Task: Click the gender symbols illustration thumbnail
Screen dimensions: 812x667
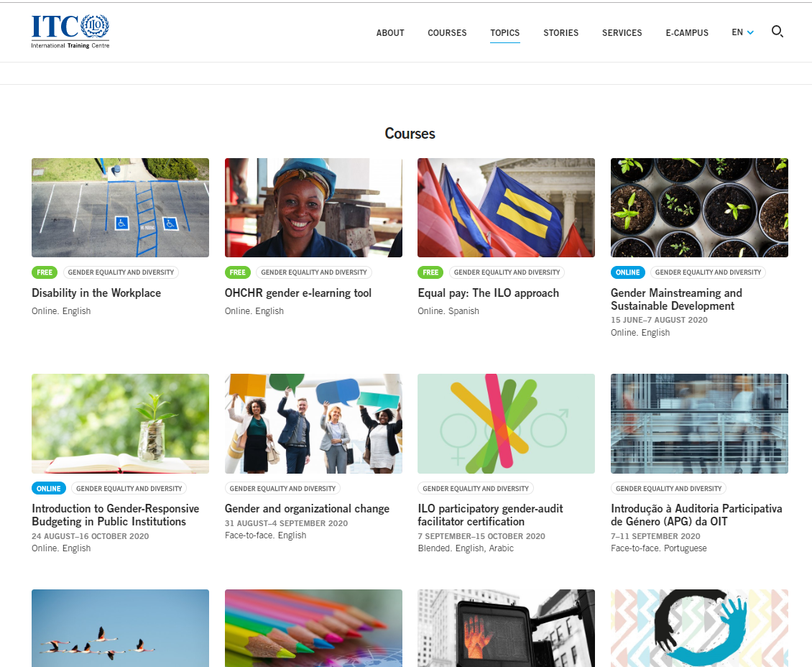Action: point(506,423)
